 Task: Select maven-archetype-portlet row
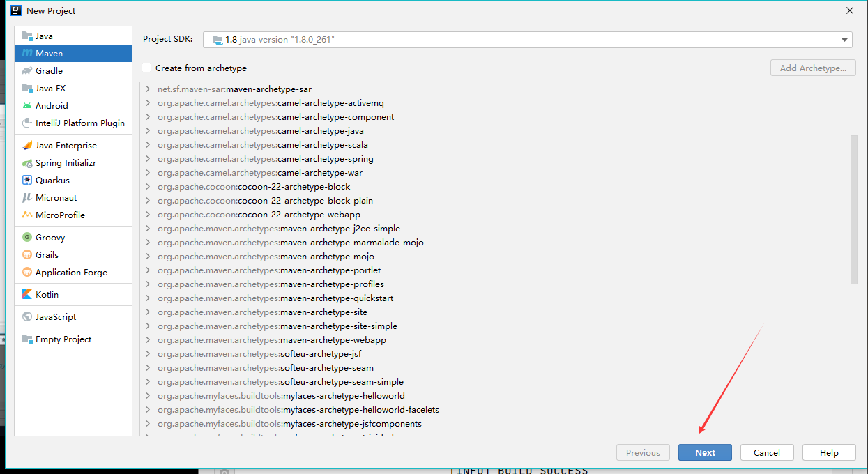coord(494,270)
